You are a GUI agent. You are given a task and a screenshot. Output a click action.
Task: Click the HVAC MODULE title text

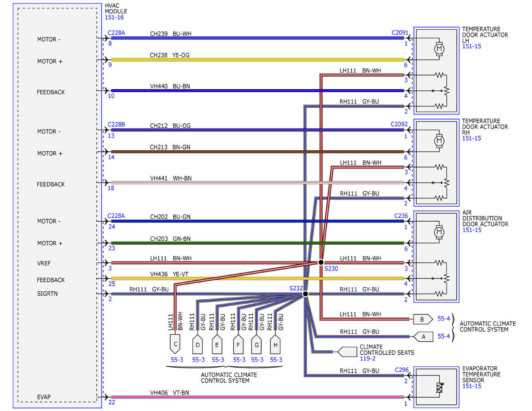(x=117, y=8)
